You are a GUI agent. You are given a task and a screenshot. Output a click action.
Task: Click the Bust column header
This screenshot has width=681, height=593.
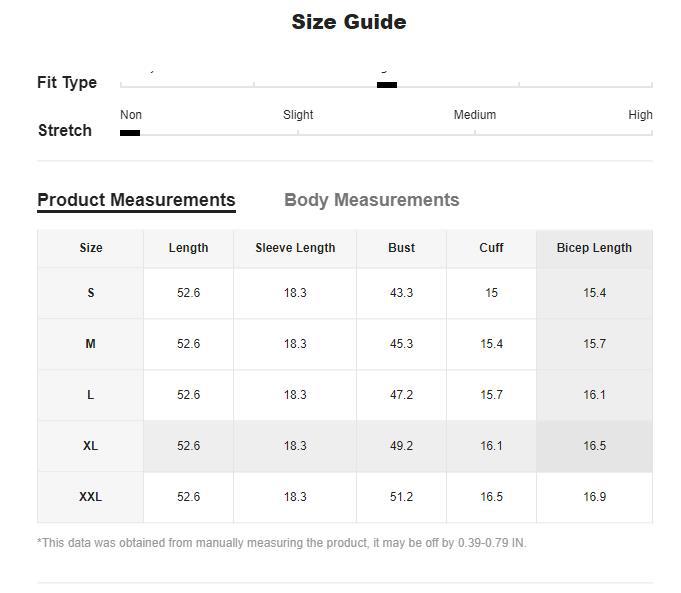(401, 248)
